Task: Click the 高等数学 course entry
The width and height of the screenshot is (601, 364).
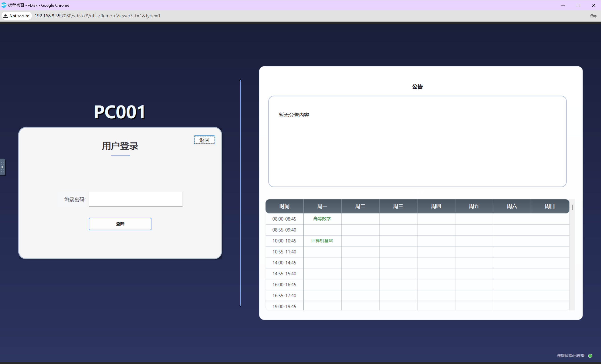Action: 322,219
